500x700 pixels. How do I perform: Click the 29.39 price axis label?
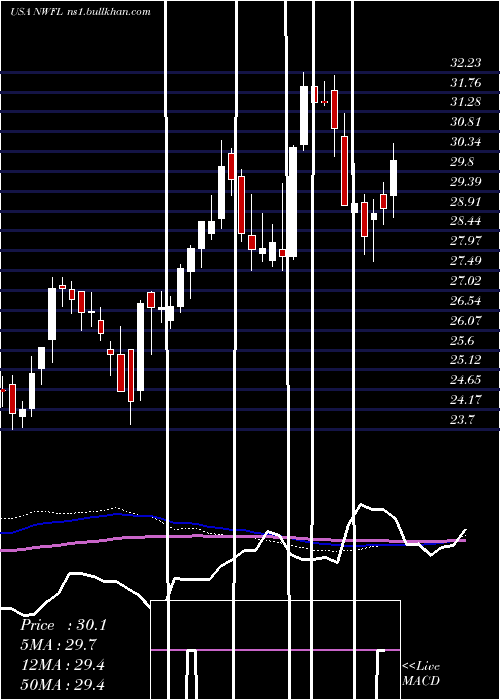[x=466, y=182]
